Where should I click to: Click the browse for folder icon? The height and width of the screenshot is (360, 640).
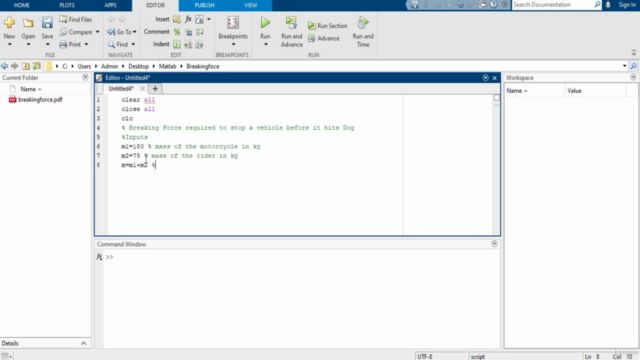tap(36, 66)
